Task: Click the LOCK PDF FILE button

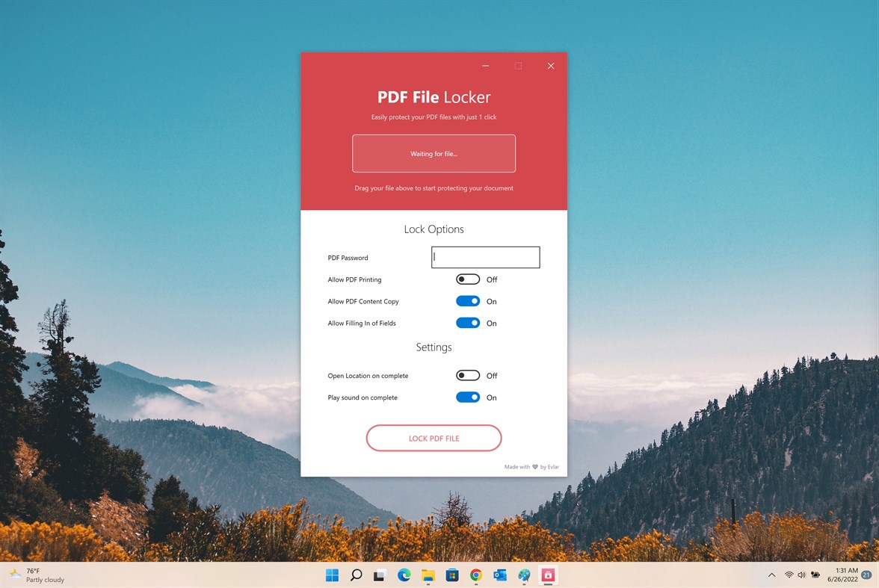Action: tap(434, 438)
